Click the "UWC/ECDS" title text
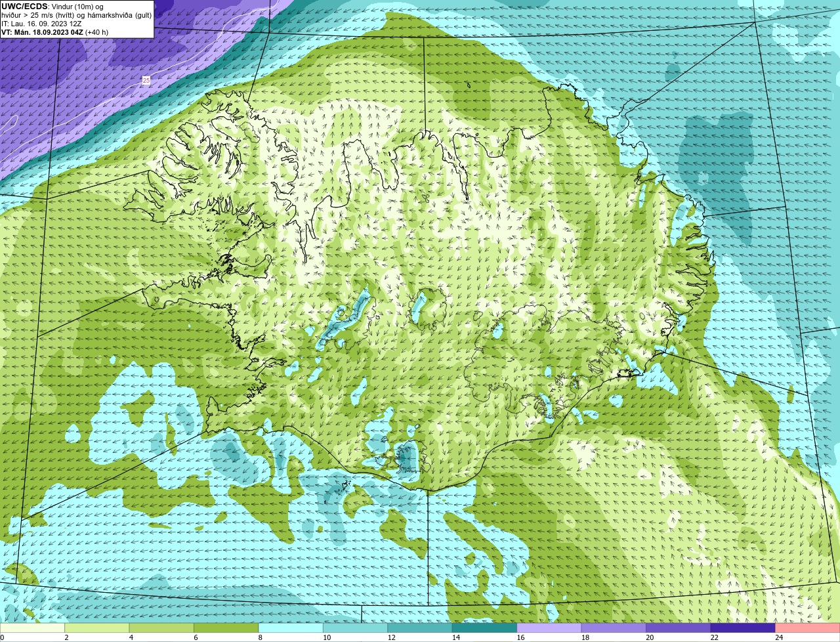The width and height of the screenshot is (840, 642). coord(24,6)
